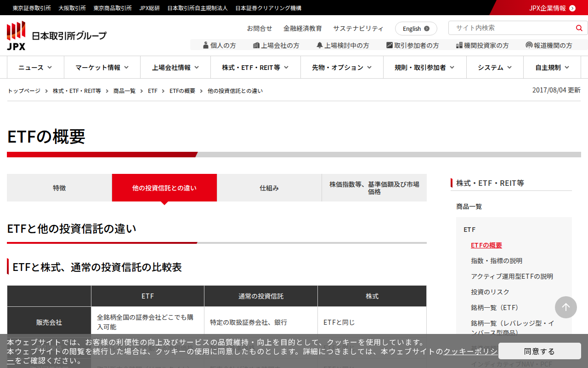The width and height of the screenshot is (588, 368).
Task: Switch site language with English button
Action: pyautogui.click(x=416, y=29)
